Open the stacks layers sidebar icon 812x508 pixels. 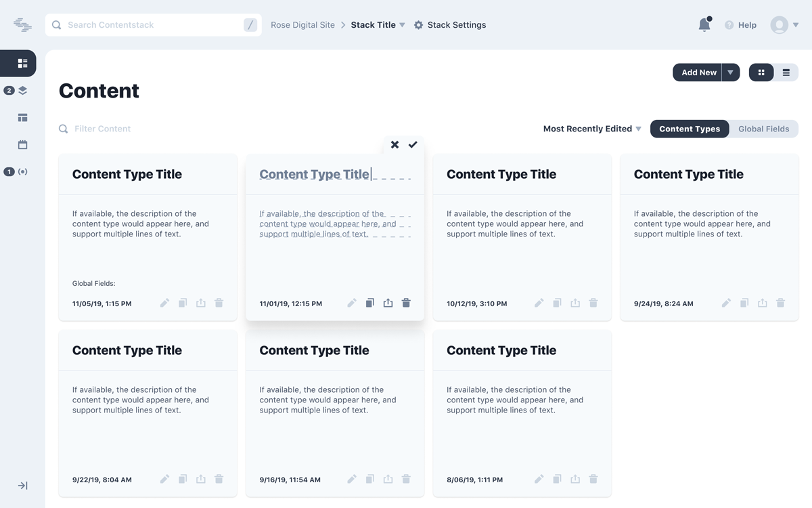tap(22, 90)
